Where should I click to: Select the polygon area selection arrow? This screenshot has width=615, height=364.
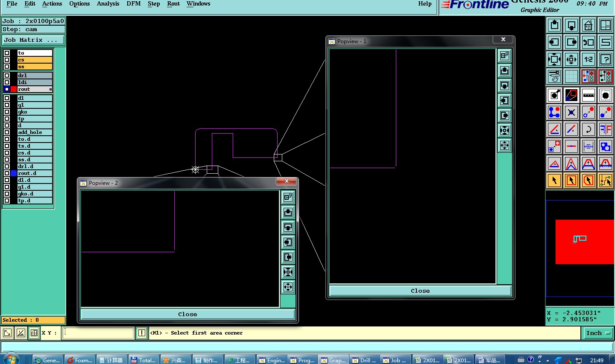coord(589,181)
